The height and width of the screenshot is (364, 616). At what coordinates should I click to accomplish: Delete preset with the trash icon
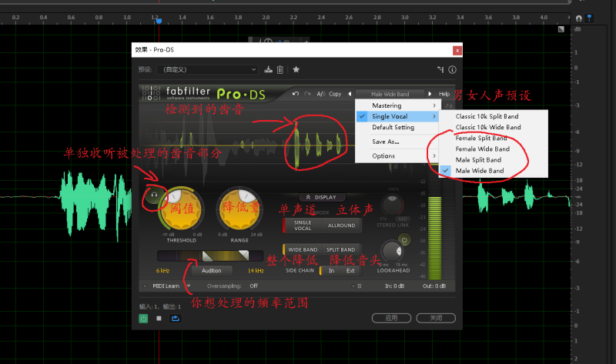pyautogui.click(x=280, y=69)
